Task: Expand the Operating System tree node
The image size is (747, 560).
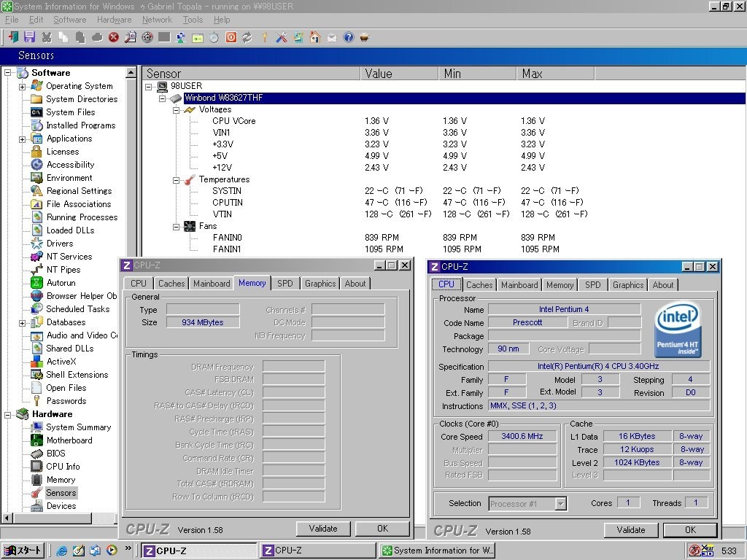Action: (23, 86)
